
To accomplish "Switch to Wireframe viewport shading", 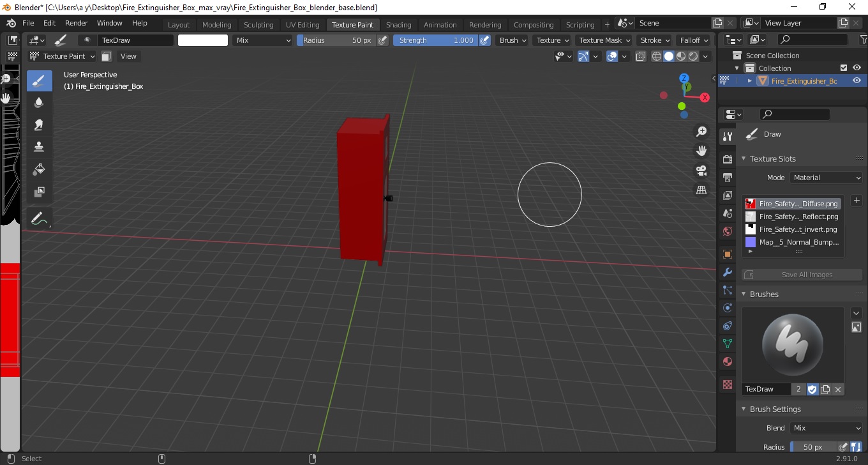I will point(656,56).
